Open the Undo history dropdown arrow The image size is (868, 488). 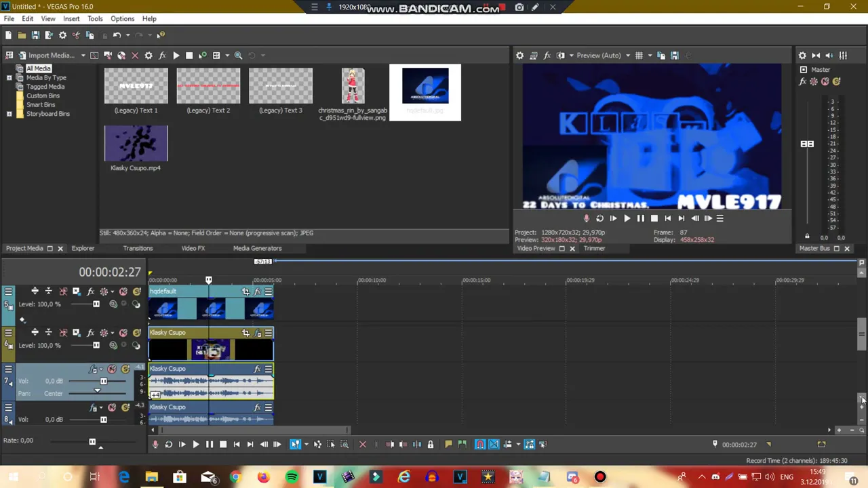(127, 35)
